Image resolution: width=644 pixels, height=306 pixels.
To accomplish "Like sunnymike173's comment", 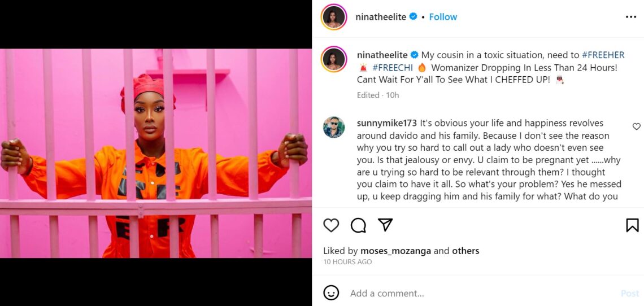I will click(636, 126).
